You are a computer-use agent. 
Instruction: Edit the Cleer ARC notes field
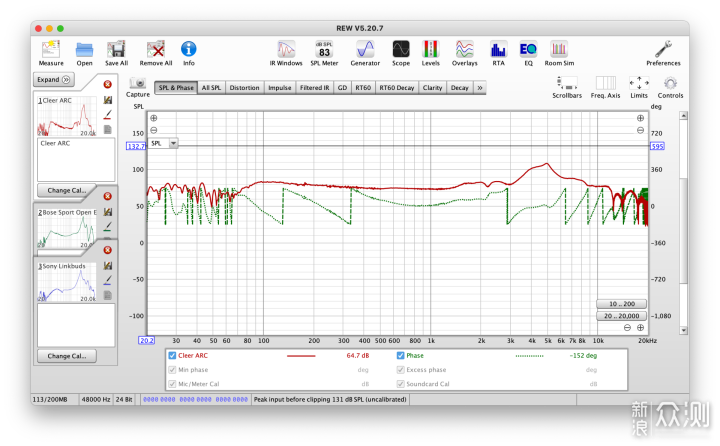coord(76,160)
